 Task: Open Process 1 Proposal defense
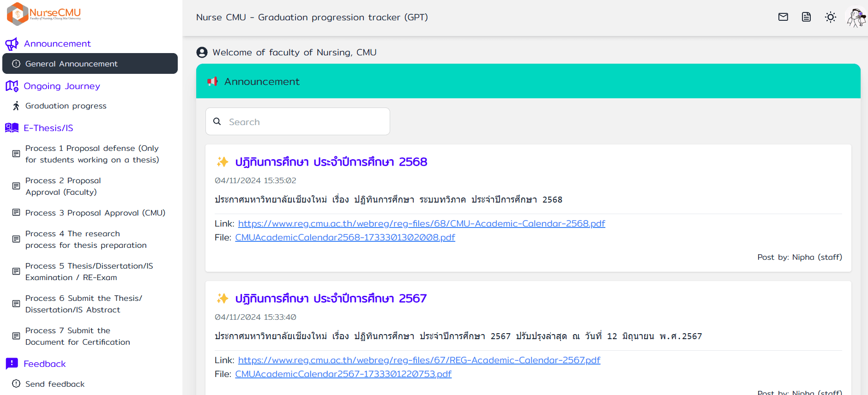click(x=92, y=154)
